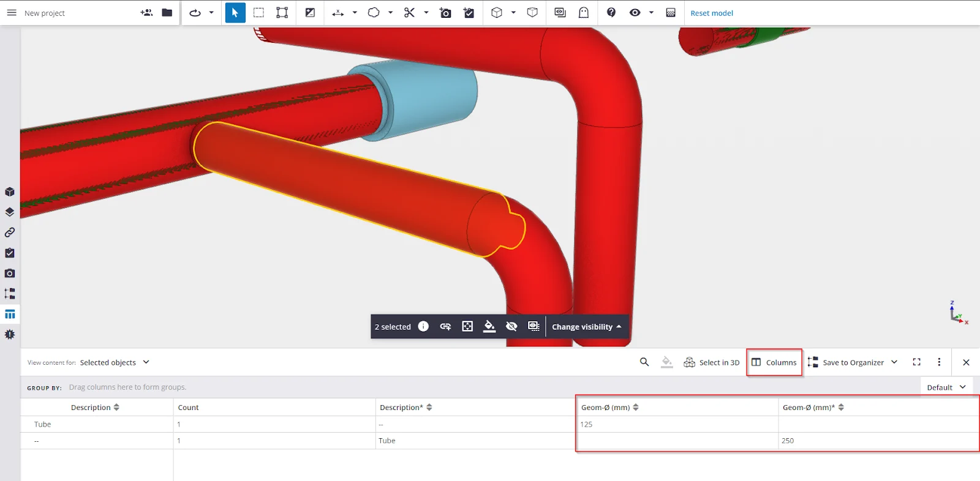The height and width of the screenshot is (481, 980).
Task: Click the ghost mode icon
Action: coord(584,13)
